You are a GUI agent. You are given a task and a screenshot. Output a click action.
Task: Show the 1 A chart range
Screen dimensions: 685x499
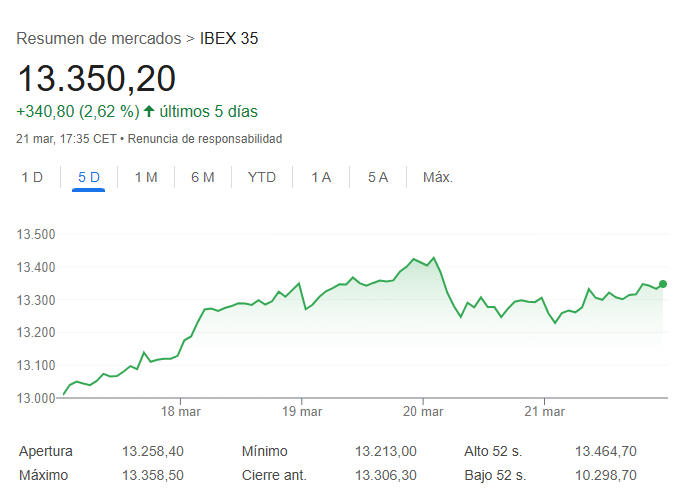click(321, 177)
